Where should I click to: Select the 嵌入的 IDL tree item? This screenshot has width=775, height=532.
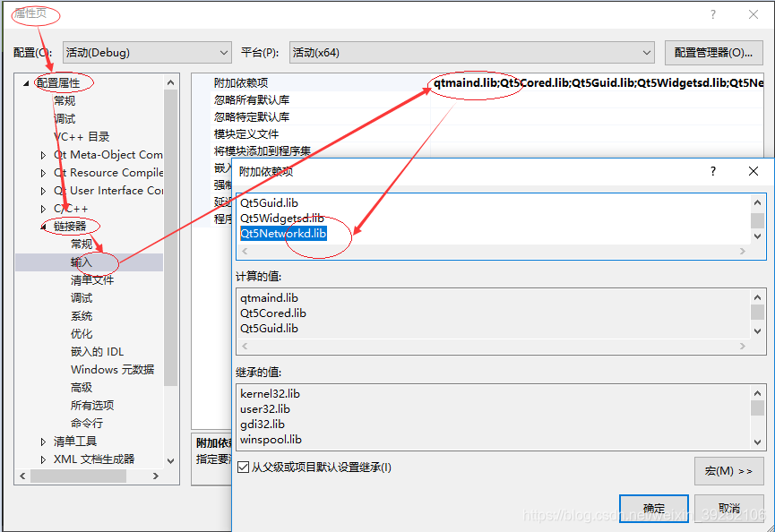pos(97,351)
